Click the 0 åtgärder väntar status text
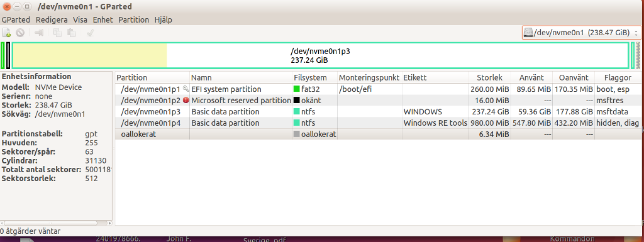Image resolution: width=644 pixels, height=242 pixels. pos(30,231)
